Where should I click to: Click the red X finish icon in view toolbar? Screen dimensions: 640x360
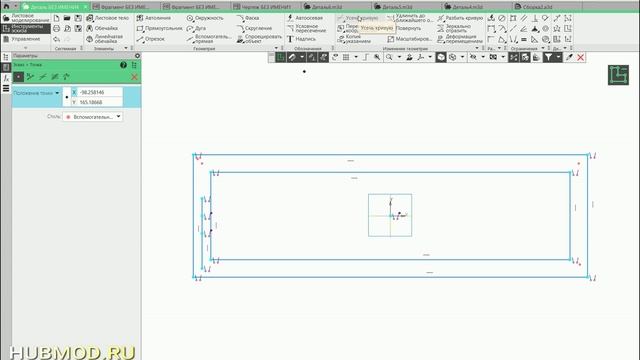click(580, 58)
